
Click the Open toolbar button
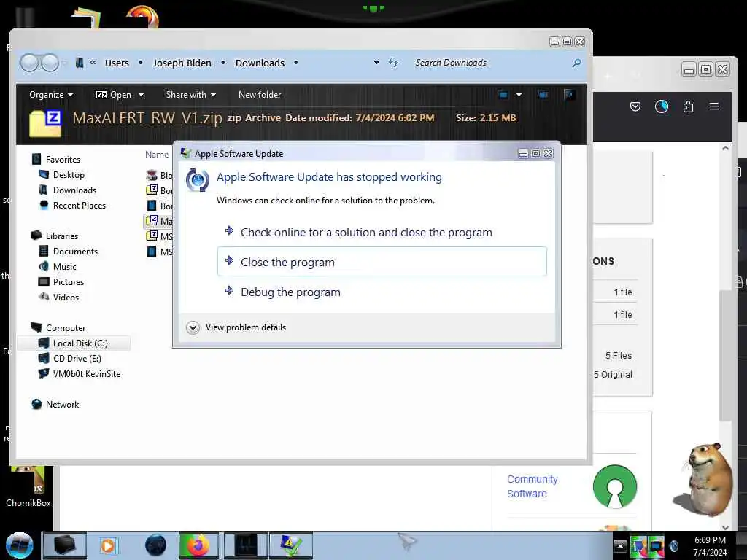tap(114, 95)
